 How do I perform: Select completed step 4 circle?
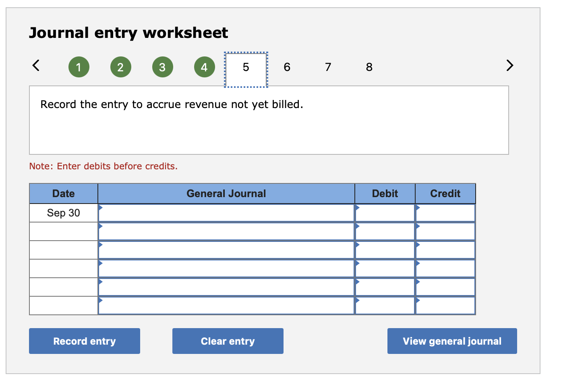(x=204, y=67)
